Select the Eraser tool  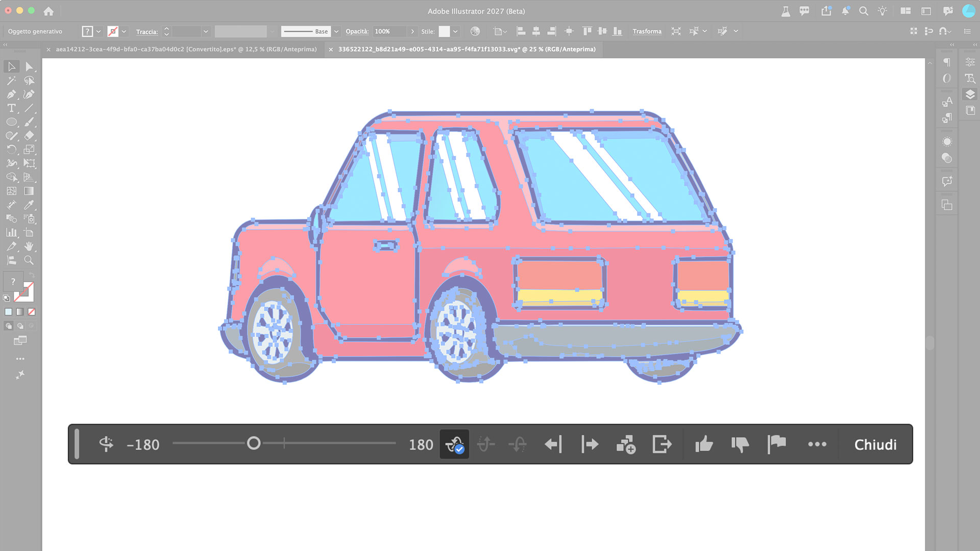click(x=29, y=136)
